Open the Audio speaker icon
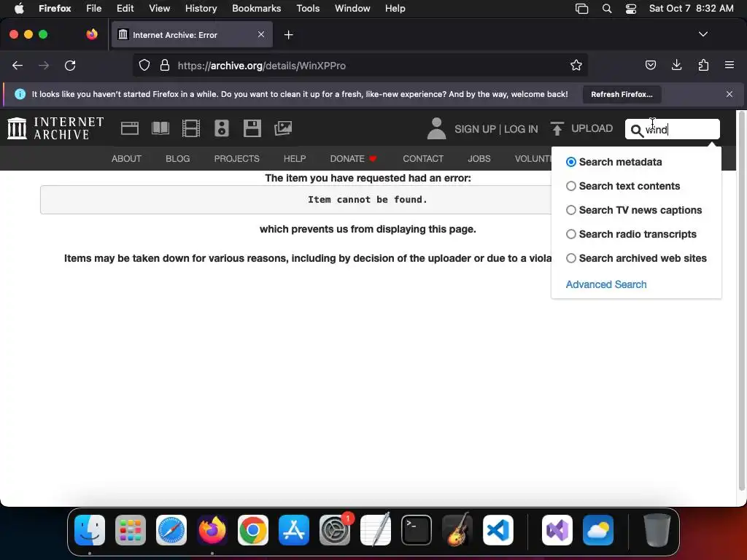The height and width of the screenshot is (560, 747). click(x=222, y=128)
